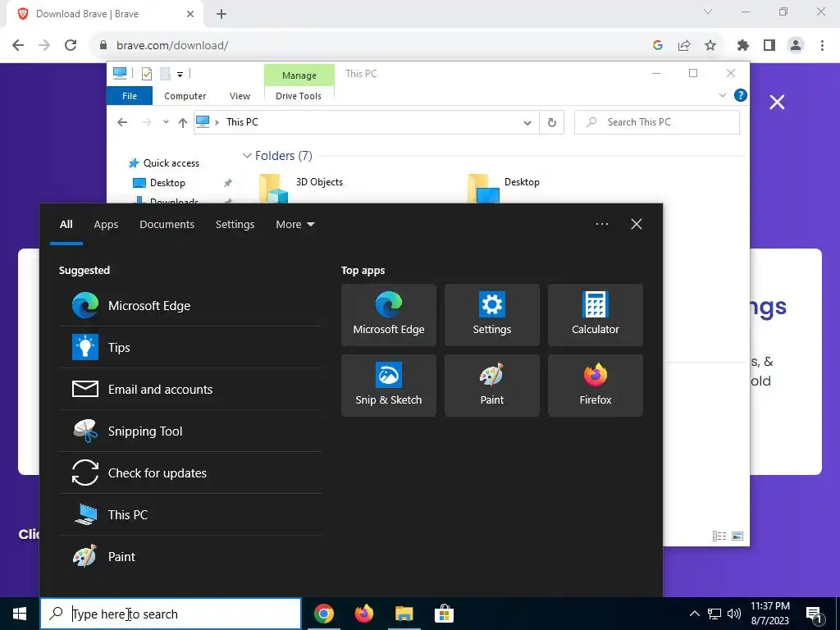Launch Snipping Tool from suggestions
This screenshot has height=630, width=840.
pyautogui.click(x=190, y=431)
